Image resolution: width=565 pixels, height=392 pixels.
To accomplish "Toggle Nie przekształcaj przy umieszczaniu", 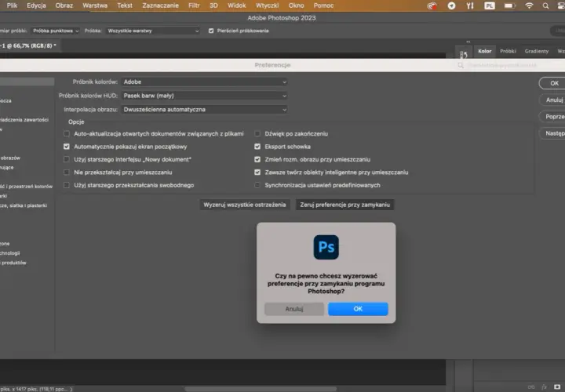I will tap(67, 172).
